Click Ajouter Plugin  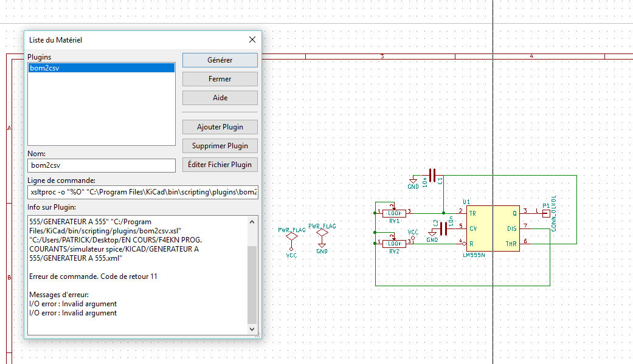point(220,127)
